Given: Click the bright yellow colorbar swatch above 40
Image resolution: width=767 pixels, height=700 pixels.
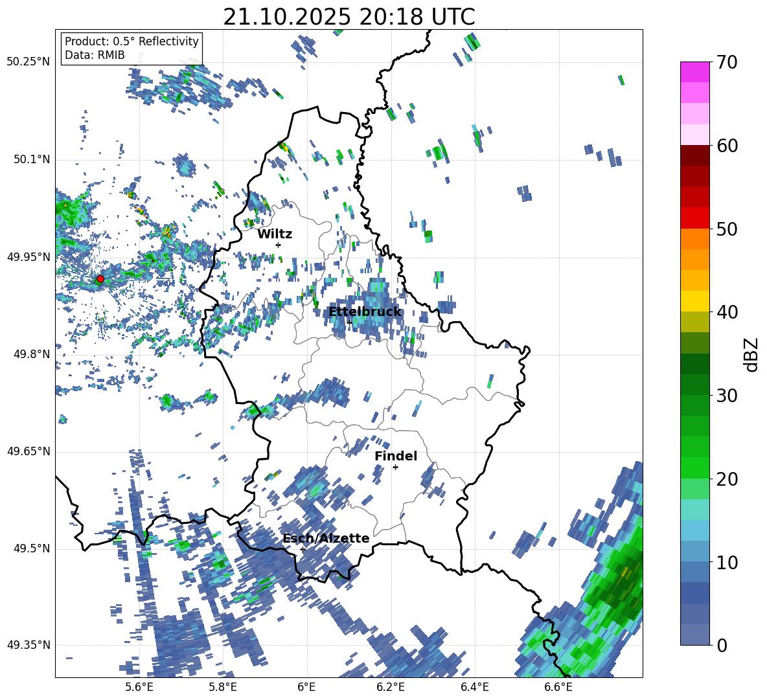Looking at the screenshot, I should [x=694, y=301].
